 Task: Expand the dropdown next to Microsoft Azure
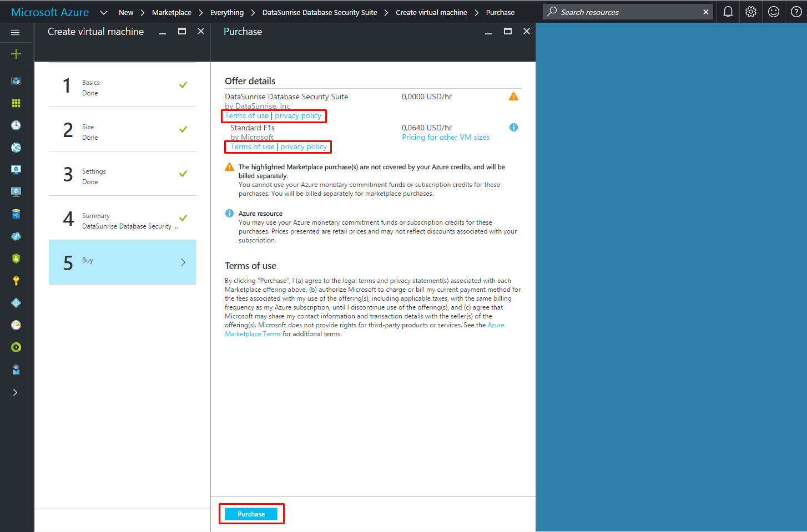click(x=104, y=12)
